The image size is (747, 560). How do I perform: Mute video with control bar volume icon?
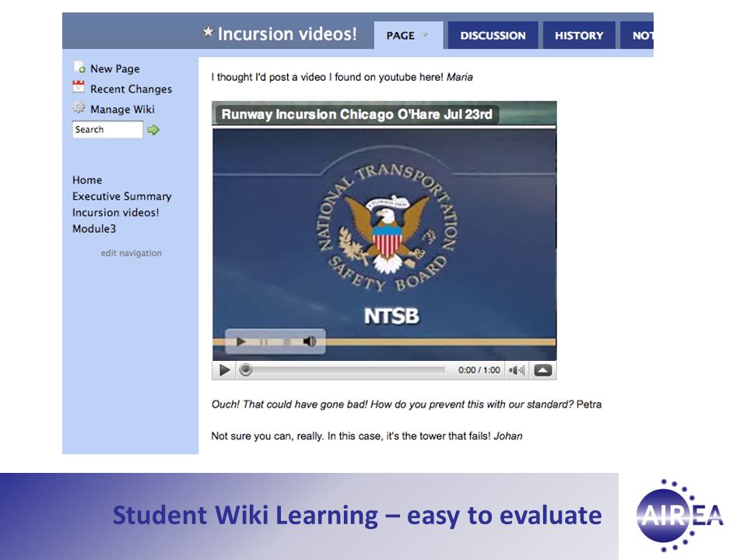(517, 370)
